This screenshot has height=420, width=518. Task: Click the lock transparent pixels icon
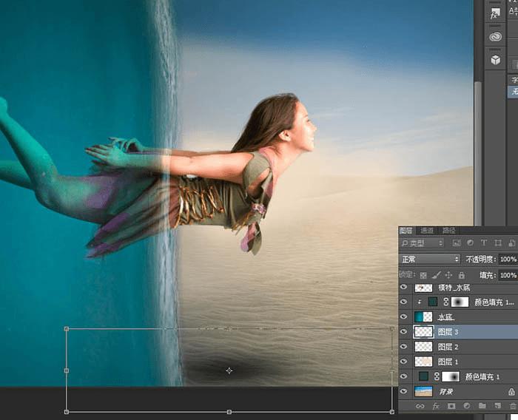click(x=423, y=274)
